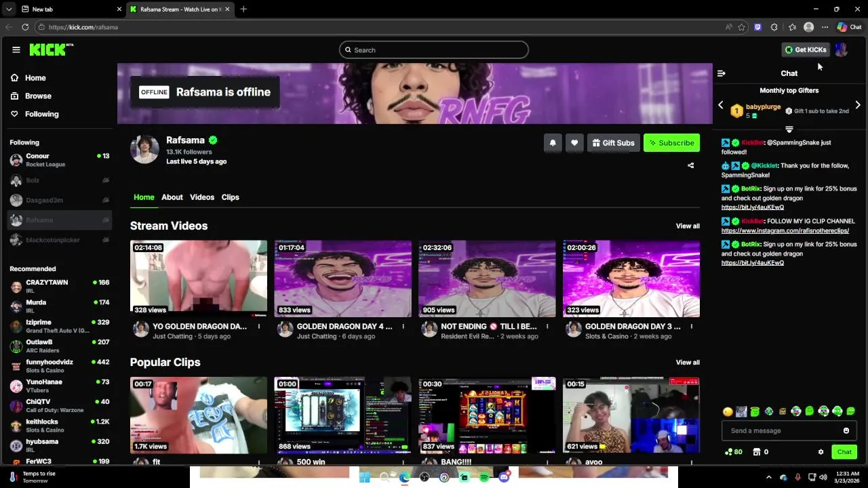This screenshot has height=488, width=868.
Task: Click the browser refresh icon
Action: pyautogui.click(x=25, y=27)
